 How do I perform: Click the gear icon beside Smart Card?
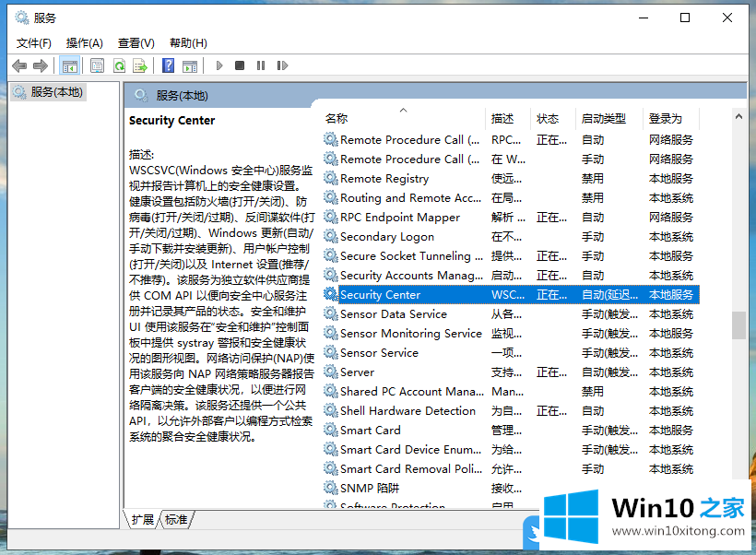(x=330, y=429)
